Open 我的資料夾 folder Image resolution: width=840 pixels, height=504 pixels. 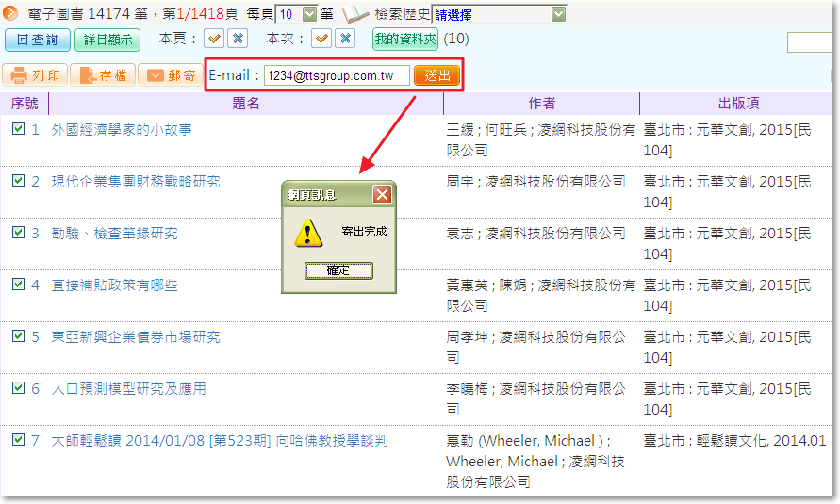coord(405,39)
